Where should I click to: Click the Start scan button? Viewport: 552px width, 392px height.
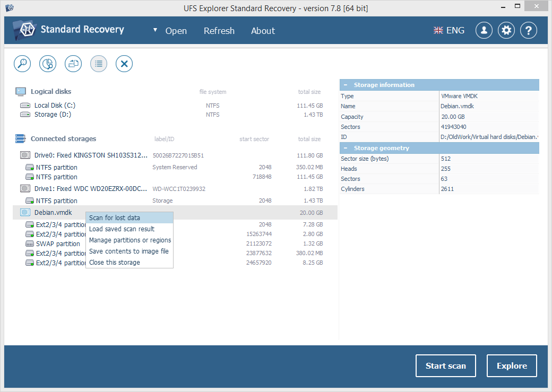click(x=446, y=365)
